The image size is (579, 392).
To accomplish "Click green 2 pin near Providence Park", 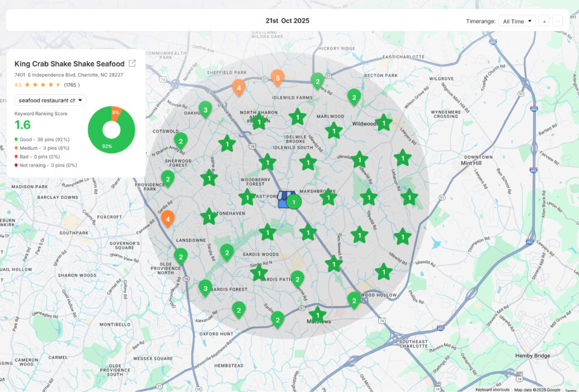I will tap(167, 179).
